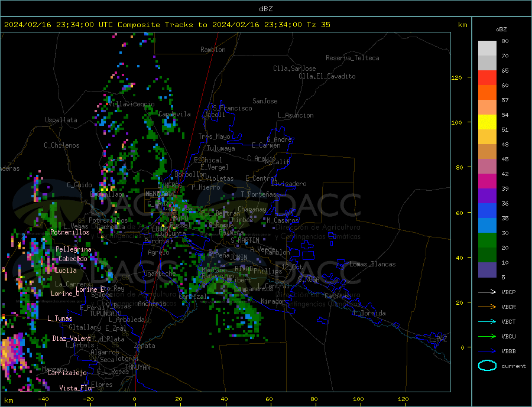Click the 'C_Guido' map label
The width and height of the screenshot is (532, 407).
[x=79, y=185]
